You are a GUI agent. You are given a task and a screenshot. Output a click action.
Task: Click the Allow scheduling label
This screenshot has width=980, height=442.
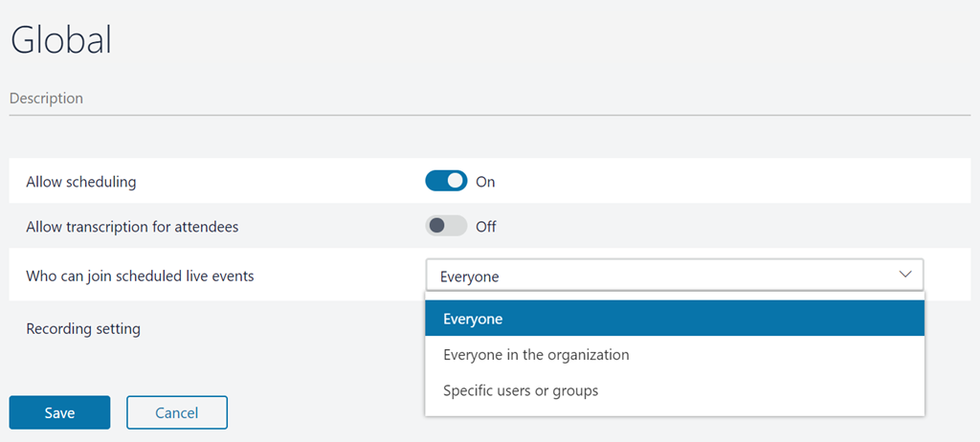click(x=81, y=182)
